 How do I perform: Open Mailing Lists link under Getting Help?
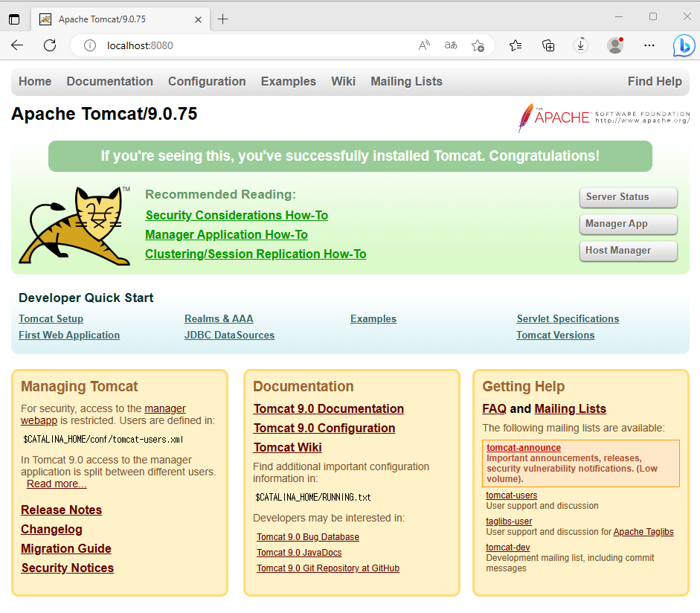570,408
